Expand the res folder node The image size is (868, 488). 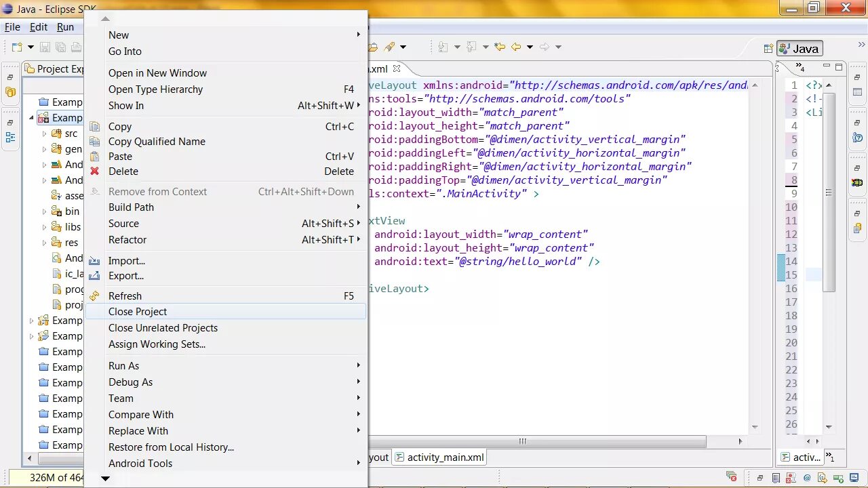click(44, 243)
